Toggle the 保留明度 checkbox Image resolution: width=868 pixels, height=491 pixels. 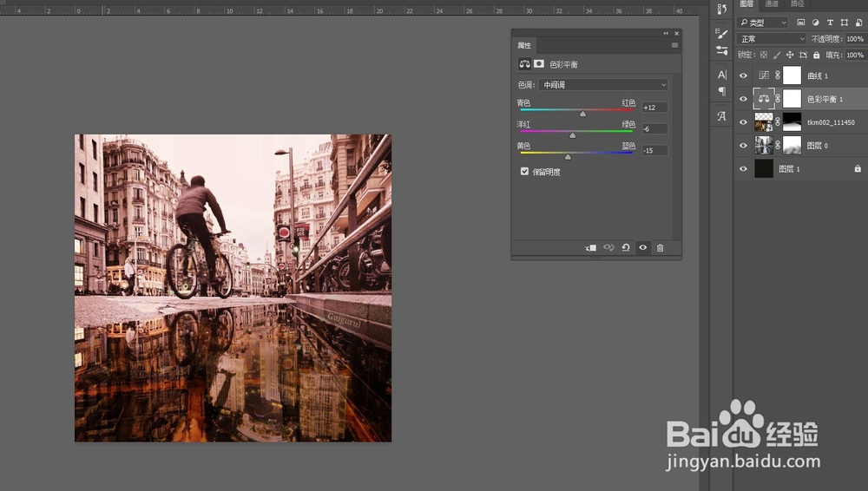click(x=524, y=172)
